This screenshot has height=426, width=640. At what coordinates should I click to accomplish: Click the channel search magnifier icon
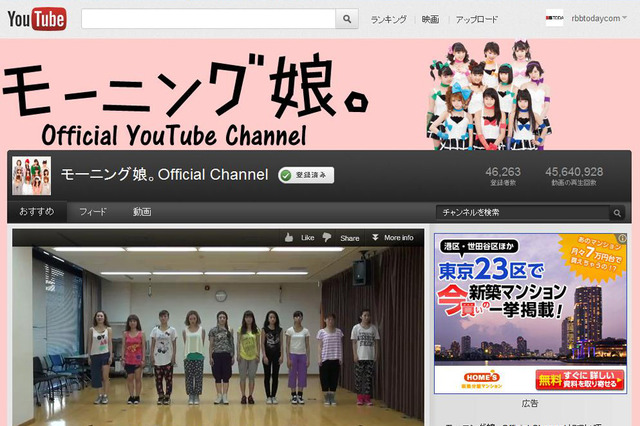617,213
